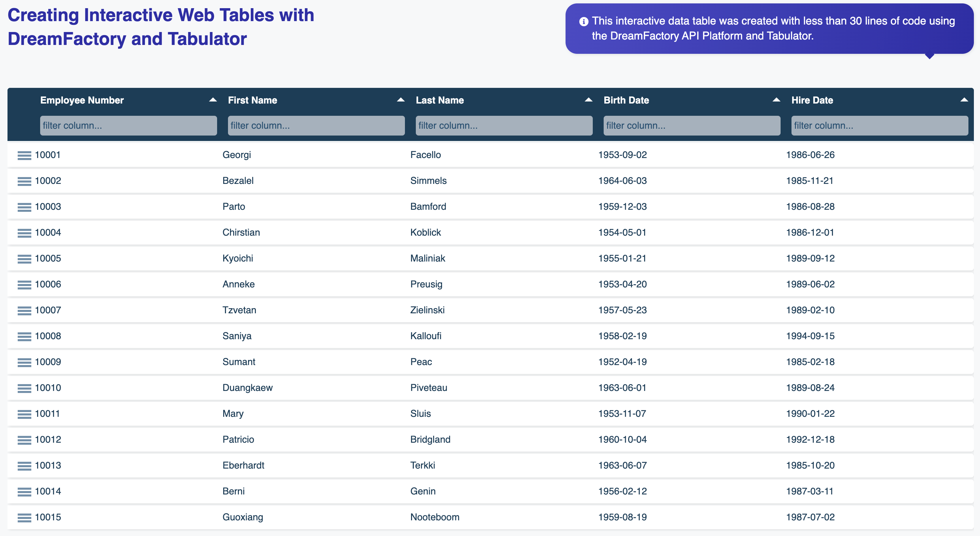This screenshot has width=980, height=536.
Task: Select the Georgi cell in first row
Action: click(236, 155)
